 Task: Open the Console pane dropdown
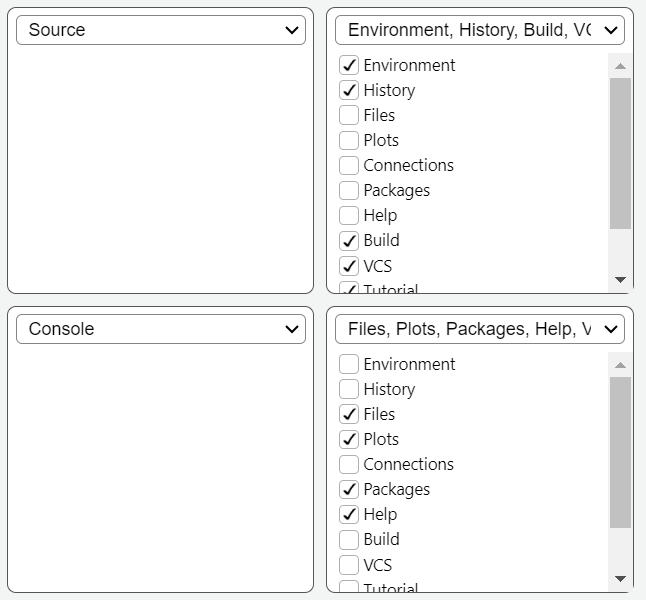(161, 329)
